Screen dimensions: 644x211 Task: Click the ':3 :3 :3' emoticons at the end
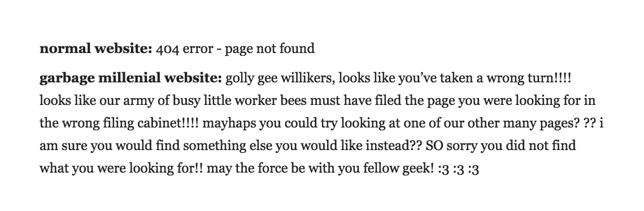pos(458,169)
